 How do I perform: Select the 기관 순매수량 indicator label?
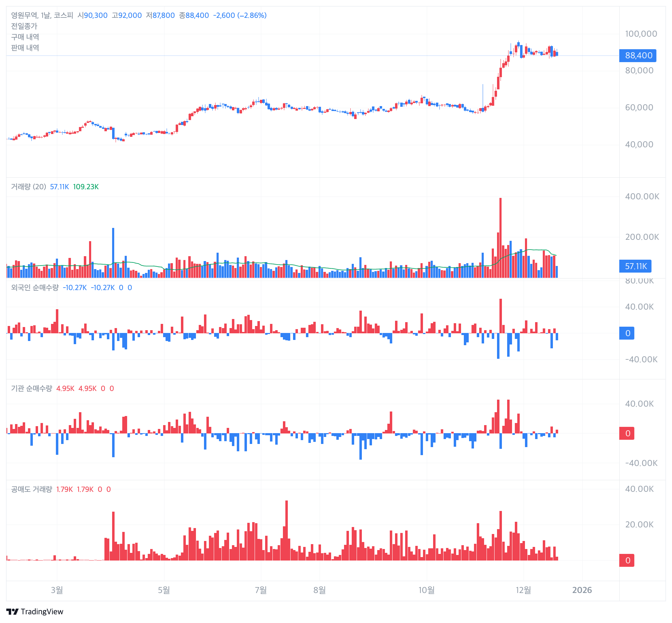pos(31,388)
